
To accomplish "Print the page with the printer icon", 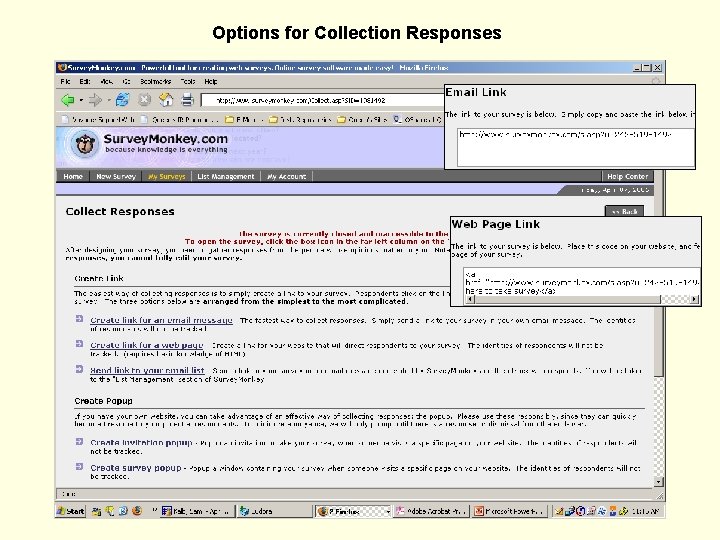I will (187, 100).
